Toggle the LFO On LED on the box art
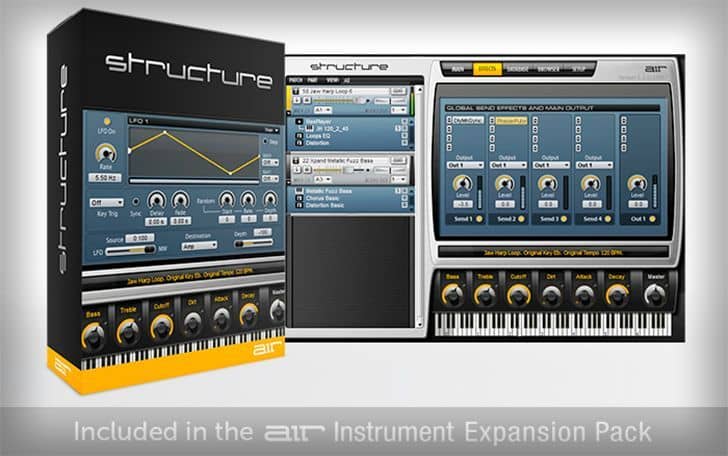This screenshot has width=728, height=456. pyautogui.click(x=107, y=121)
